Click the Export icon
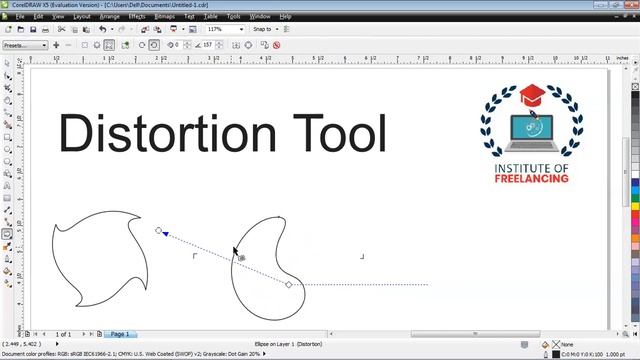 157,29
